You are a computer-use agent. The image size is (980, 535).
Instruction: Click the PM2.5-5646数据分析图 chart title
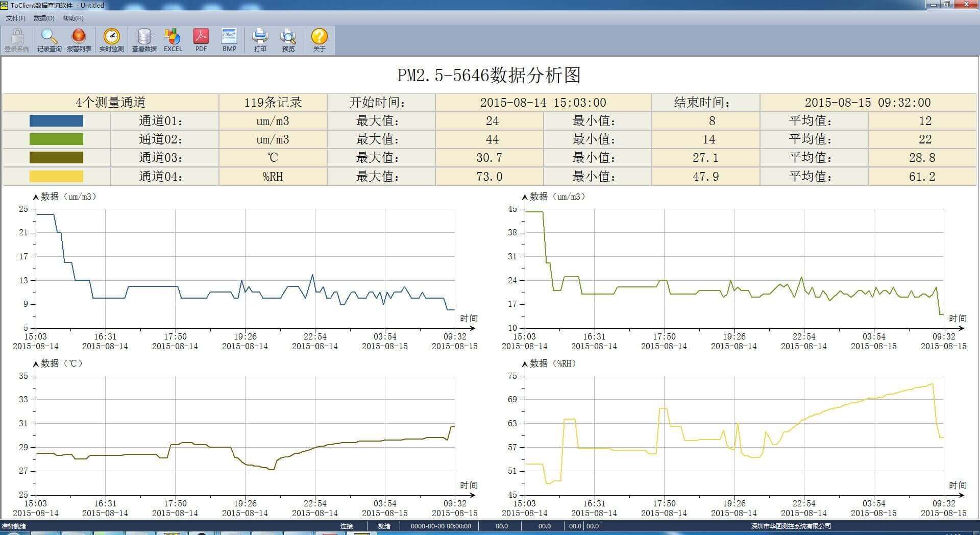coord(489,76)
